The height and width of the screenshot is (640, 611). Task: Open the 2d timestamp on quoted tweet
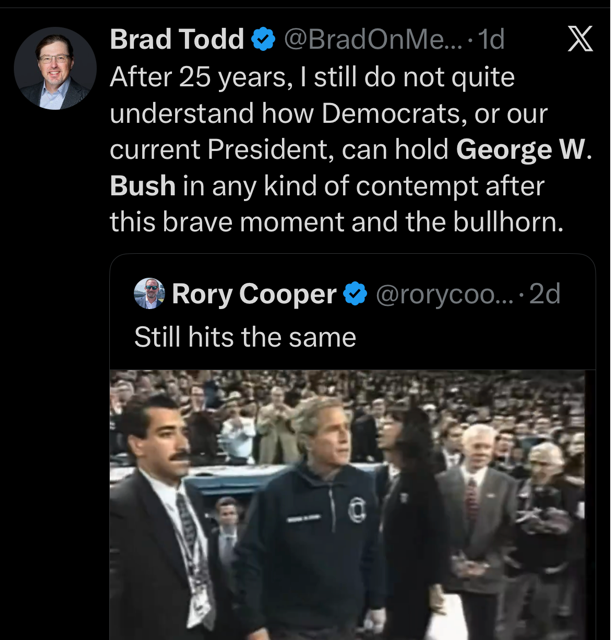pyautogui.click(x=544, y=293)
